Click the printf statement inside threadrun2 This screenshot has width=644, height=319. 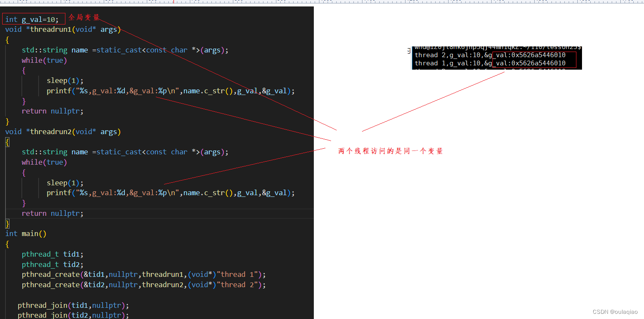coord(171,193)
